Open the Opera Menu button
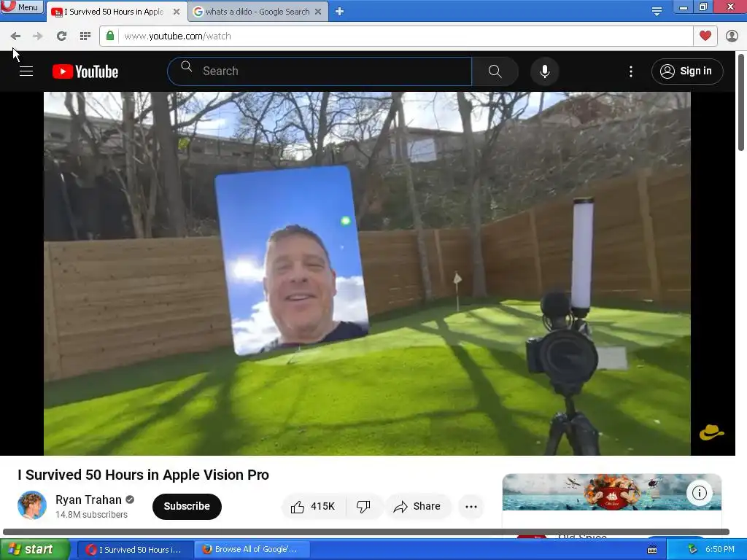 click(x=22, y=7)
